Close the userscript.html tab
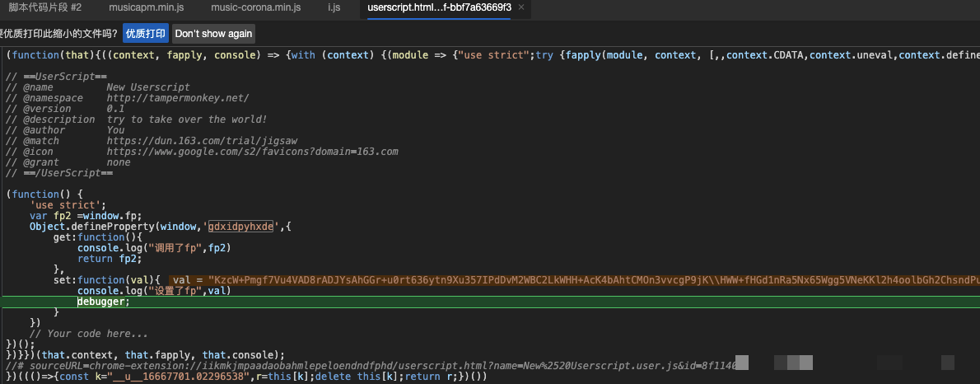 520,7
